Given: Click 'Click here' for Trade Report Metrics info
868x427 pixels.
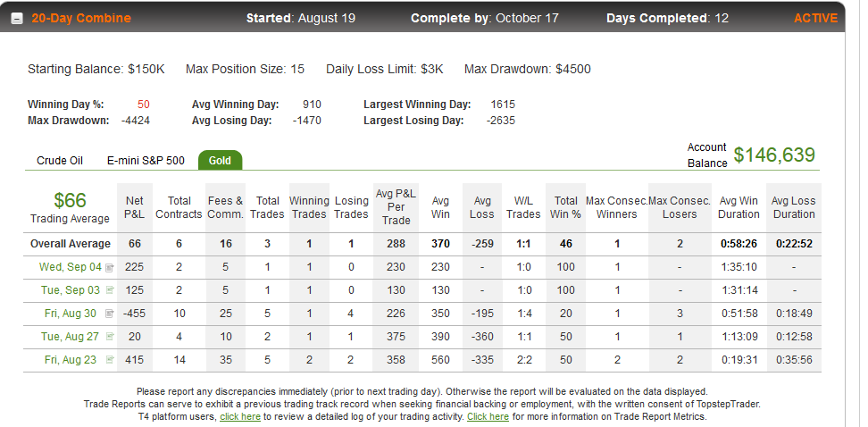Looking at the screenshot, I should coord(488,416).
